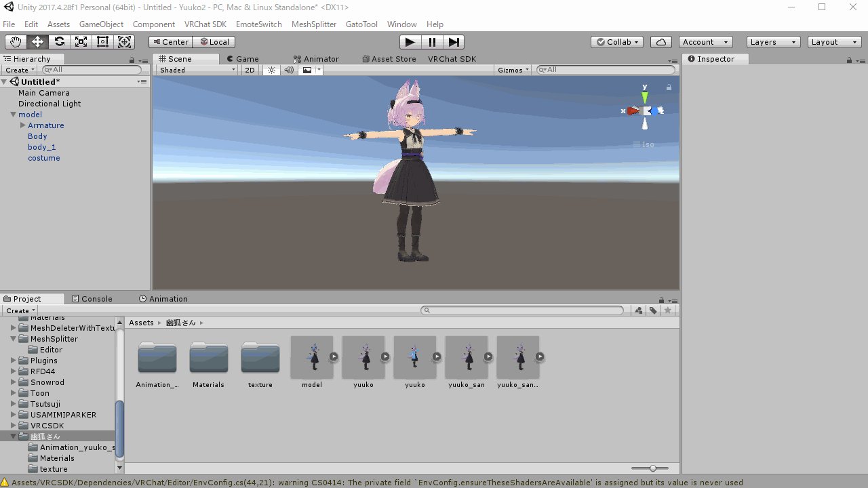This screenshot has height=488, width=868.
Task: Select the model asset thumbnail
Action: click(x=312, y=357)
